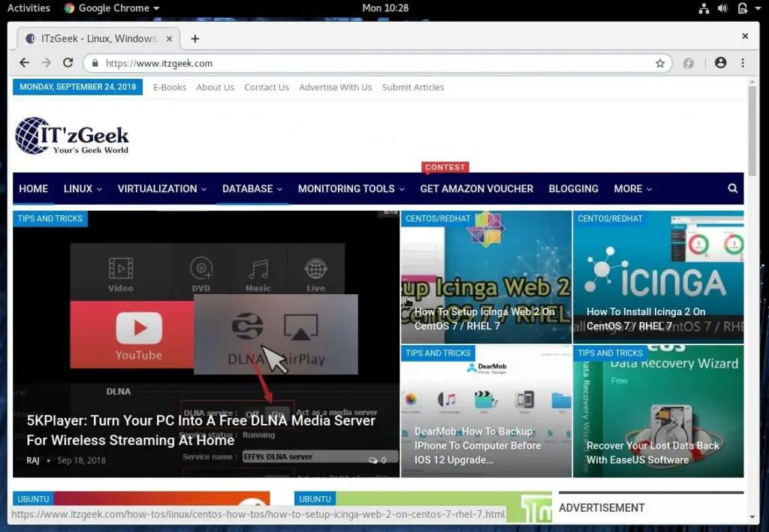Open How To Setup Icinga Web 2 article
769x532 pixels.
pos(484,318)
